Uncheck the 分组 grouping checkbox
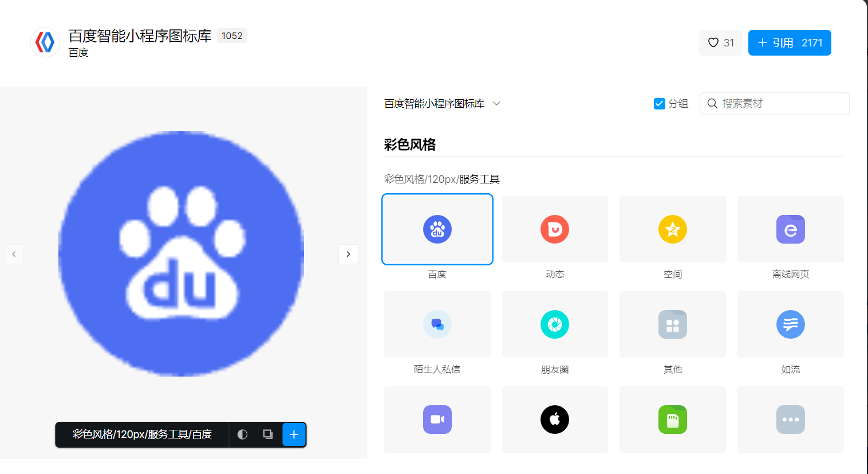Screen dimensions: 868x474 coord(659,104)
